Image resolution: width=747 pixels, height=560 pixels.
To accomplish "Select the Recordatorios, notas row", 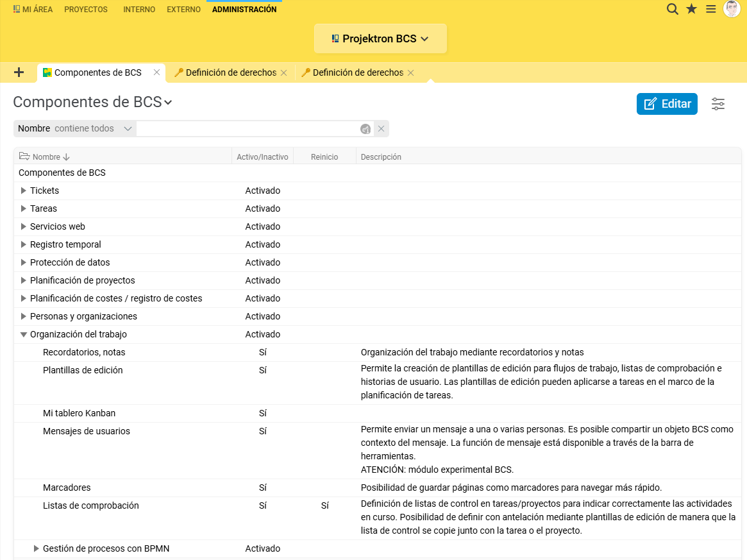I will 377,352.
